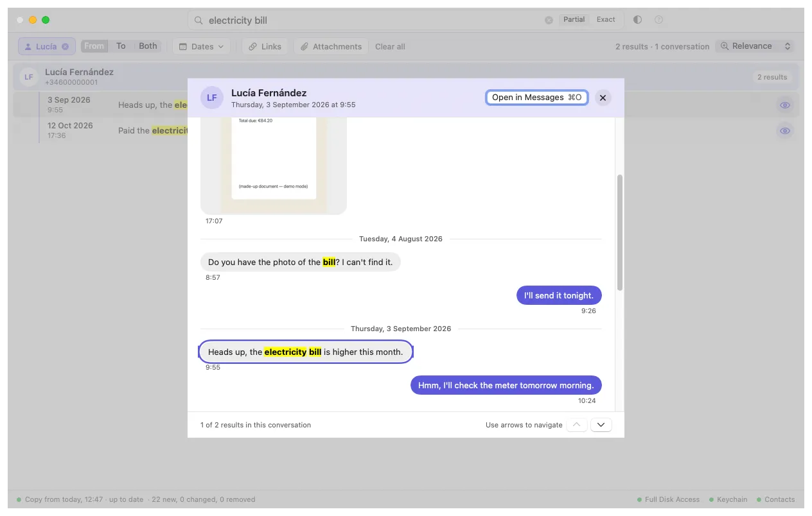Click Clear all filters
Screen dimensions: 812x516
(x=390, y=47)
